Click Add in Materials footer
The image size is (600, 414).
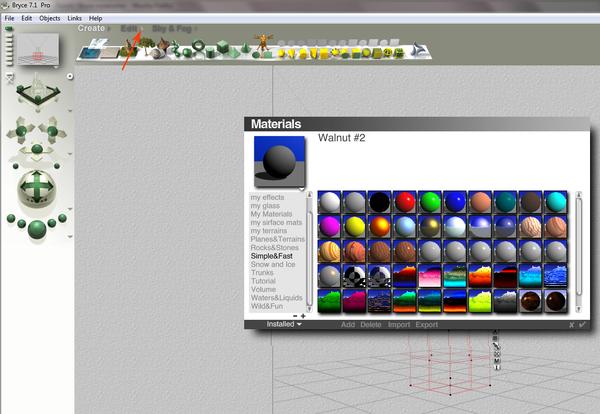[348, 324]
